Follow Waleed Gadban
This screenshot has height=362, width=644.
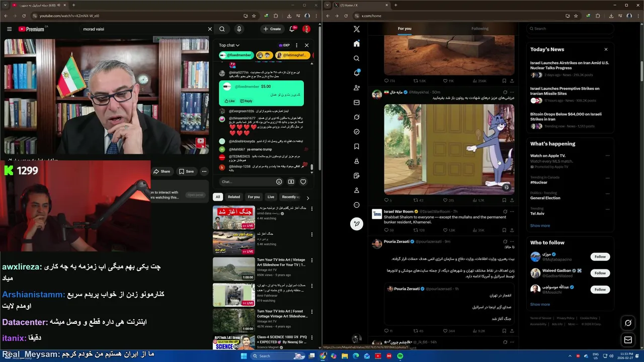click(600, 273)
